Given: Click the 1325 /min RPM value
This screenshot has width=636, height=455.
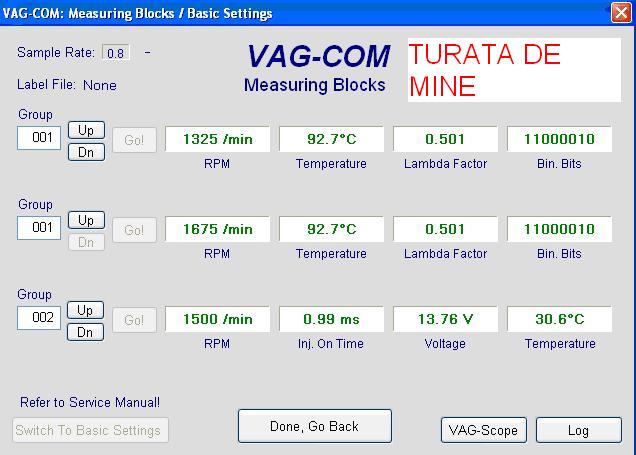Looking at the screenshot, I should [x=217, y=139].
